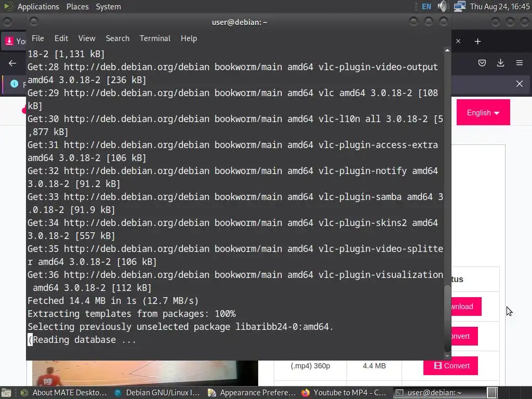Viewport: 532px width, 399px height.
Task: Click the Youtube tab favicon in Firefox
Action: pos(9,41)
